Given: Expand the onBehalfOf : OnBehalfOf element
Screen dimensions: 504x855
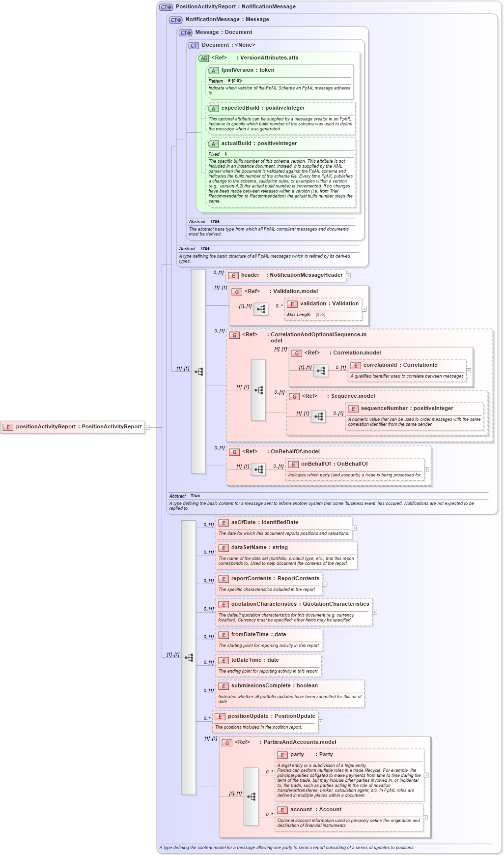Looking at the screenshot, I should pyautogui.click(x=427, y=470).
